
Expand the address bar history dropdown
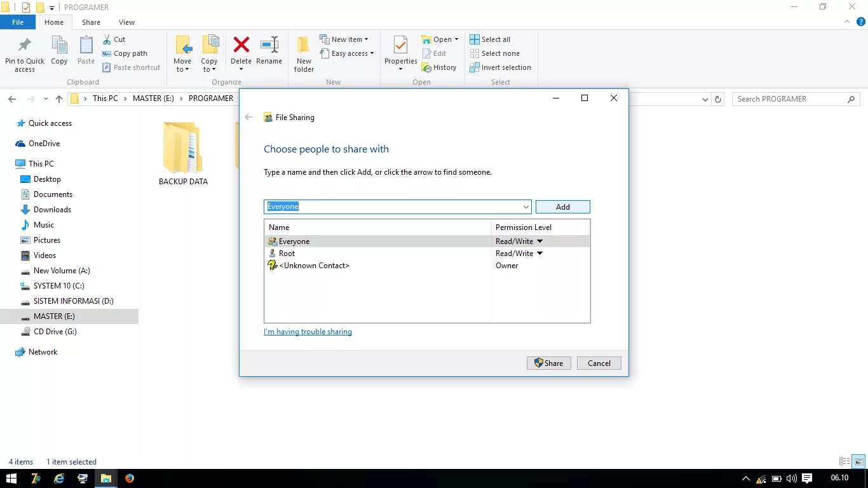[x=705, y=99]
